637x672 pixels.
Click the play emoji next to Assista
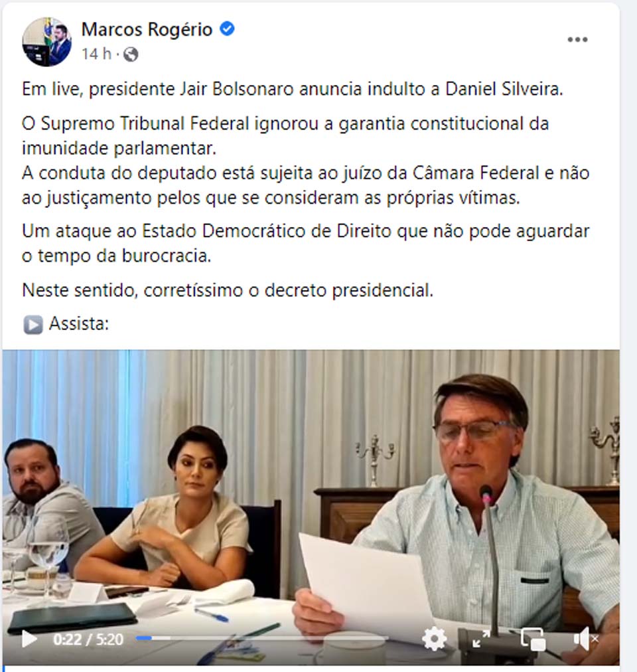click(x=33, y=325)
